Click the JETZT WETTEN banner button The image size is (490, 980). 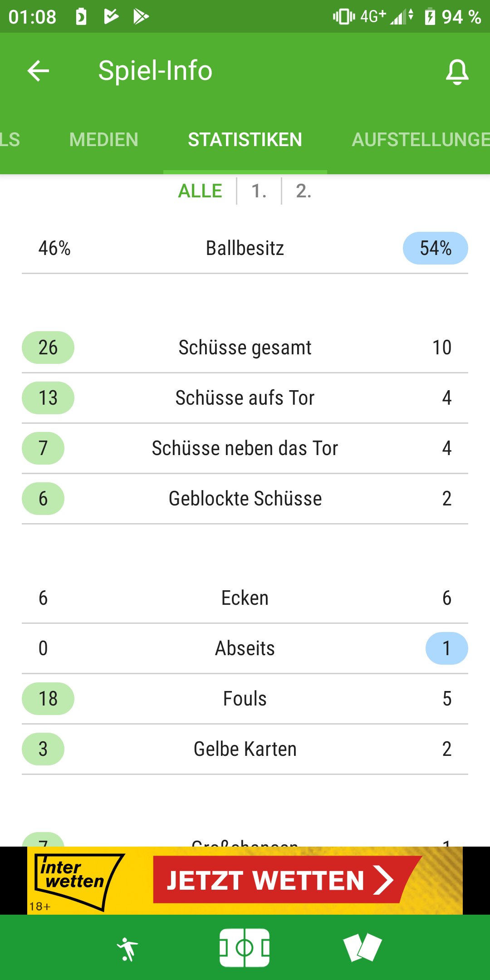point(281,880)
